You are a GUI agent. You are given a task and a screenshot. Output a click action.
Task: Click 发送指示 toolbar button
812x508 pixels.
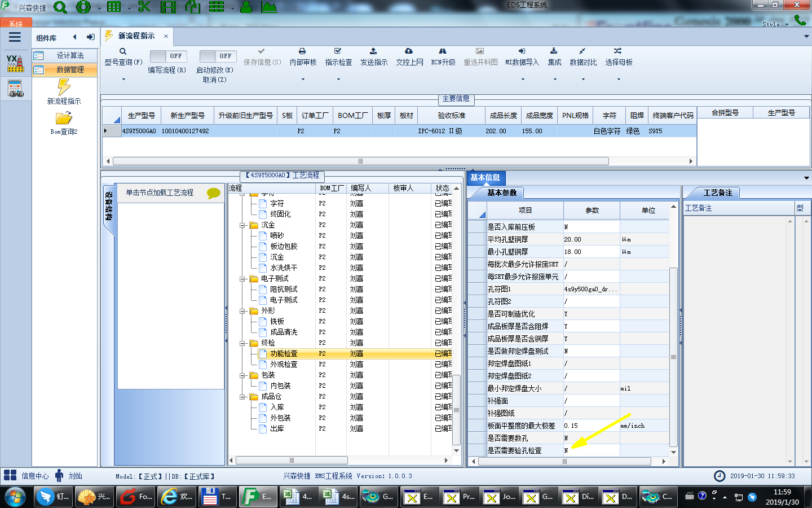click(x=374, y=57)
